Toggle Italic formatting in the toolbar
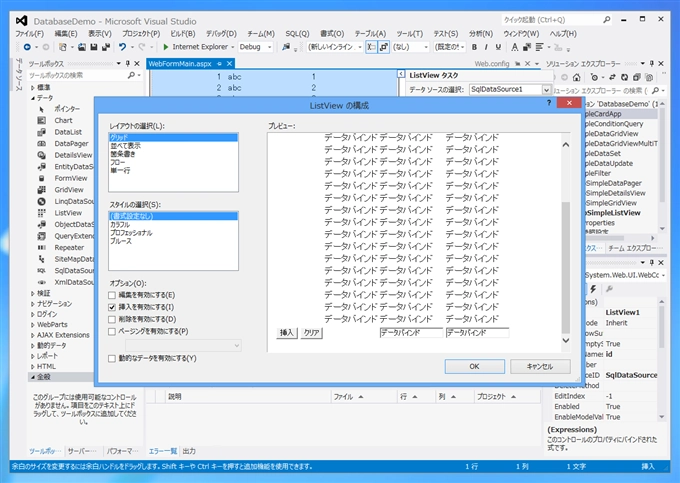Screen dimensions: 680x483 click(486, 47)
